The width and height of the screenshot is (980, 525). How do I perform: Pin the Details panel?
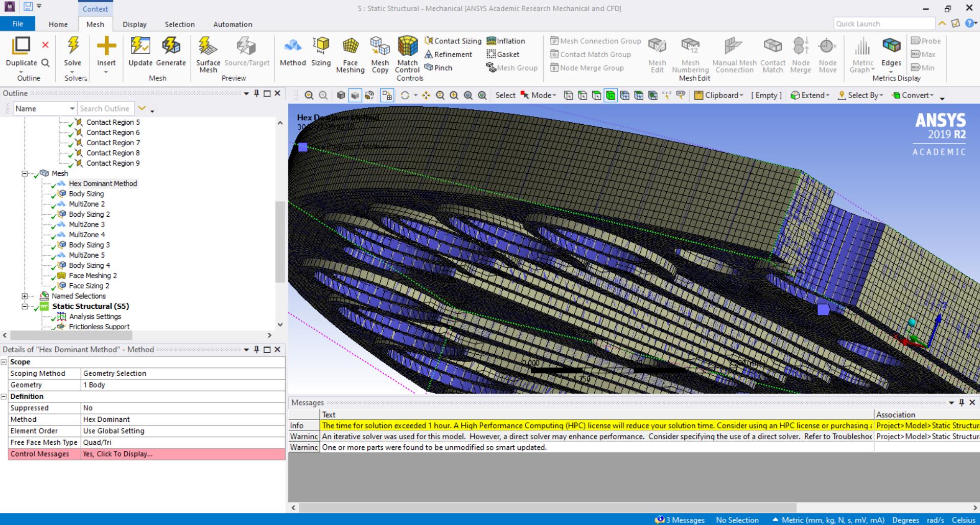click(256, 349)
